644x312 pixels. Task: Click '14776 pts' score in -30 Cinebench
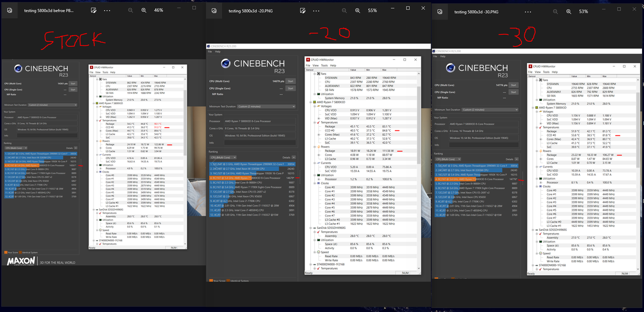coord(502,85)
